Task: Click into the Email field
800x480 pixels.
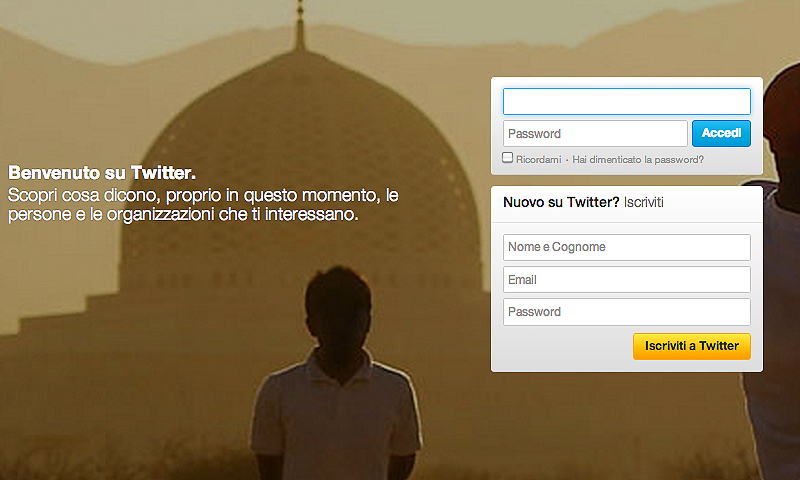Action: click(627, 280)
